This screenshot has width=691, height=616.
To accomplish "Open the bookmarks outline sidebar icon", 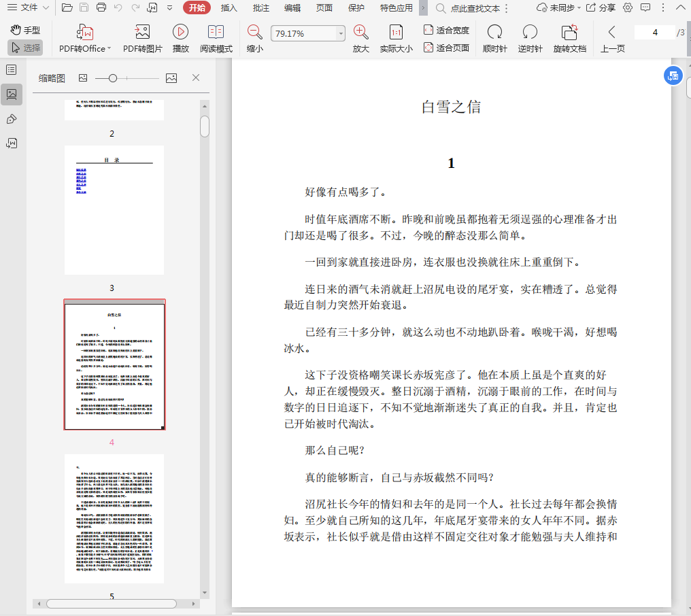I will pyautogui.click(x=12, y=69).
